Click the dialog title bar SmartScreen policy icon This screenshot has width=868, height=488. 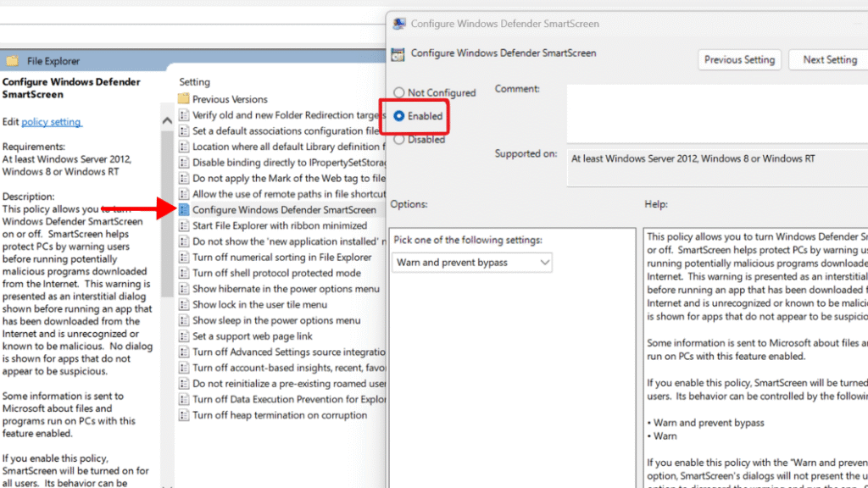(x=398, y=24)
